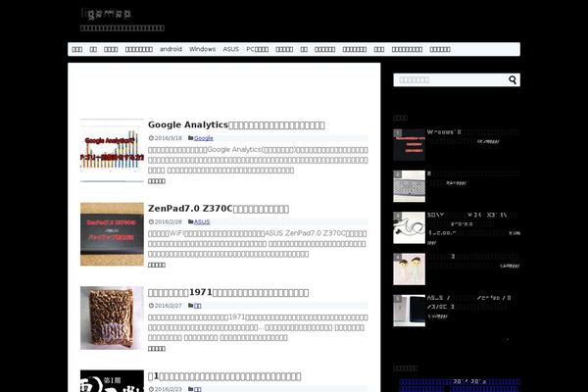Click the folder icon next to Google category
Viewport: 588px width, 392px height.
click(x=190, y=138)
